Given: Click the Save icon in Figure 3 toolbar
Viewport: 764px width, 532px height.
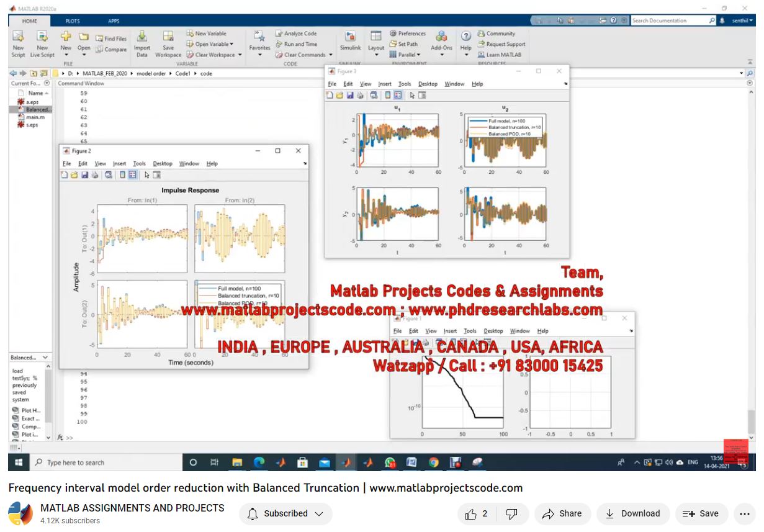Looking at the screenshot, I should [350, 95].
